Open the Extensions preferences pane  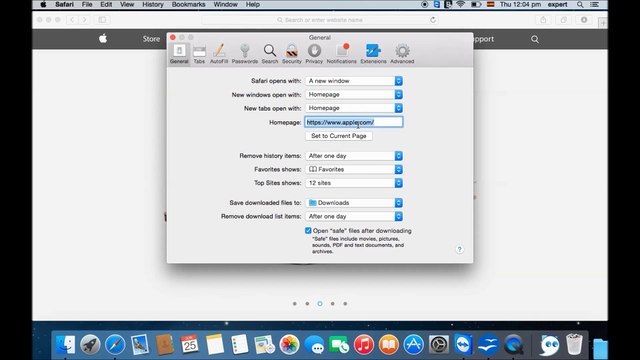click(x=373, y=54)
